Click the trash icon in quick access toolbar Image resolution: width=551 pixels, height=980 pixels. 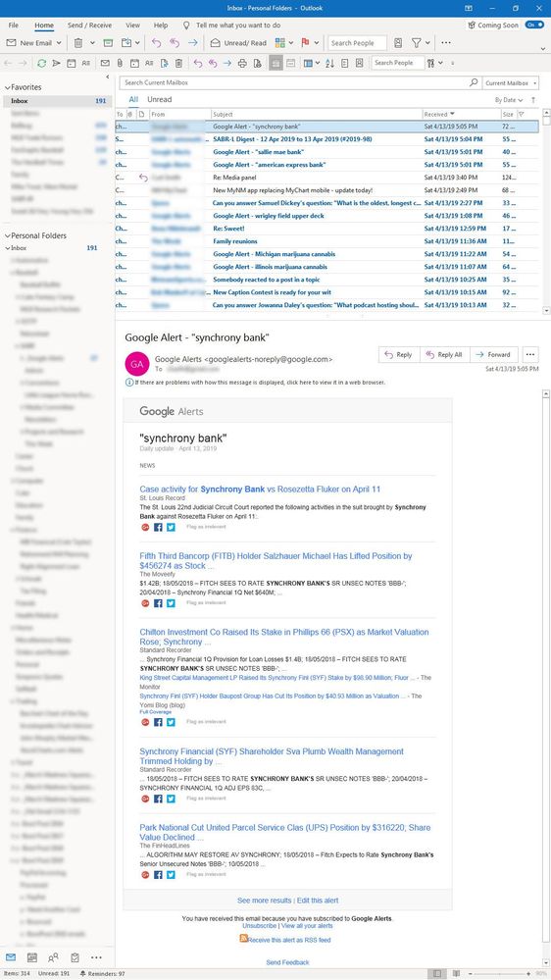[178, 63]
